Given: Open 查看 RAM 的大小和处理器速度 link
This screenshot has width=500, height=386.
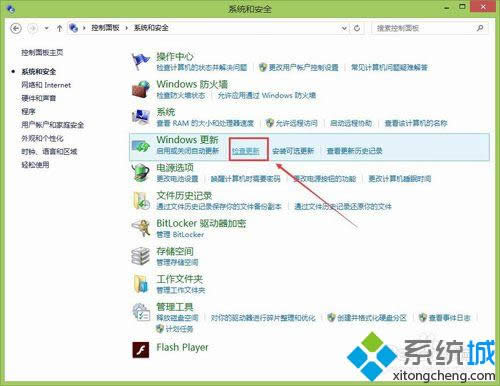Looking at the screenshot, I should pos(205,123).
